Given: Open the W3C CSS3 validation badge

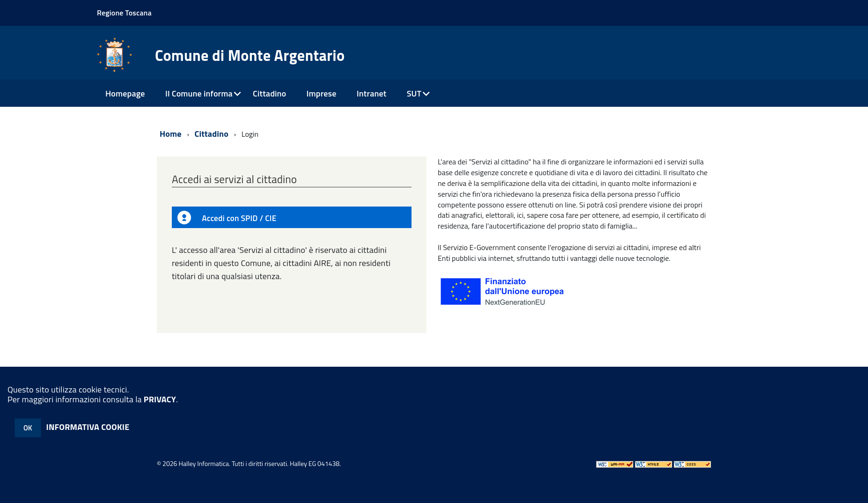Looking at the screenshot, I should (x=692, y=464).
